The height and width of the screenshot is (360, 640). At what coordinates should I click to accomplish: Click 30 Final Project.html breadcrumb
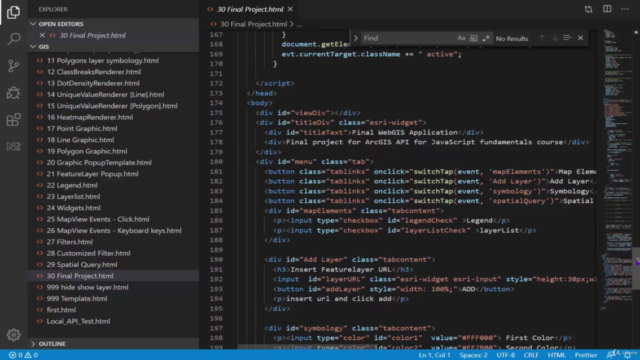pyautogui.click(x=253, y=24)
